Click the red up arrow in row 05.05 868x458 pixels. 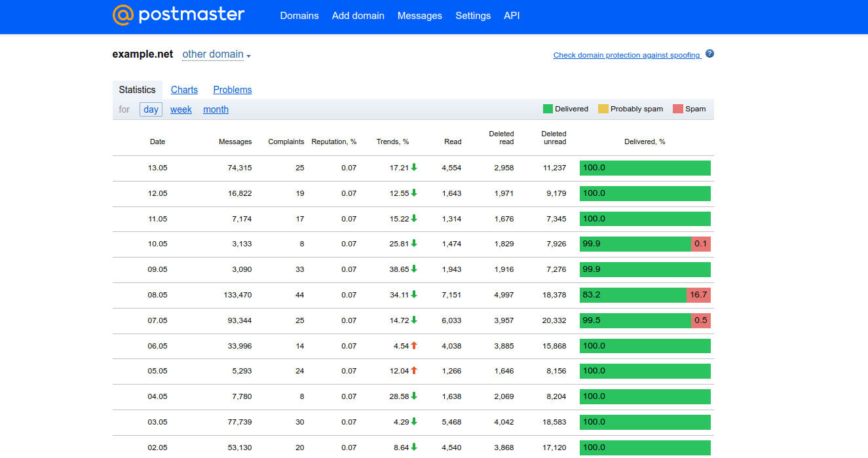pyautogui.click(x=414, y=370)
